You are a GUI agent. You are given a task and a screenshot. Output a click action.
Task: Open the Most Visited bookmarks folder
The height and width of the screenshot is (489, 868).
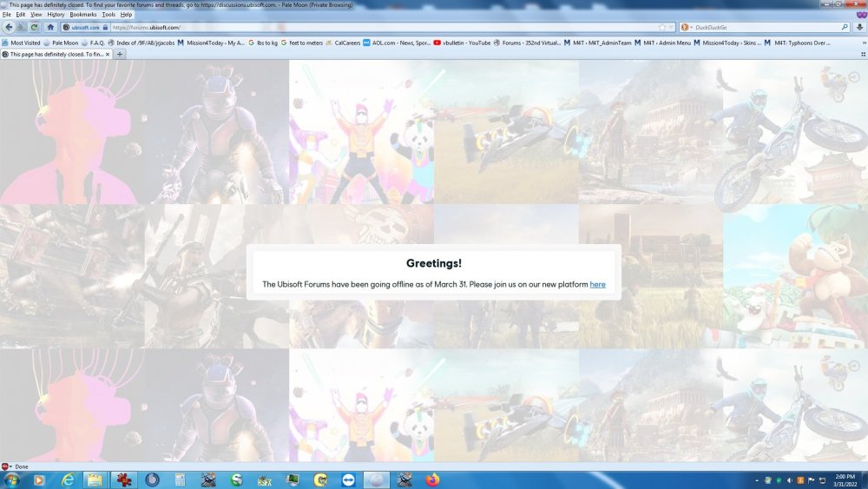point(21,43)
